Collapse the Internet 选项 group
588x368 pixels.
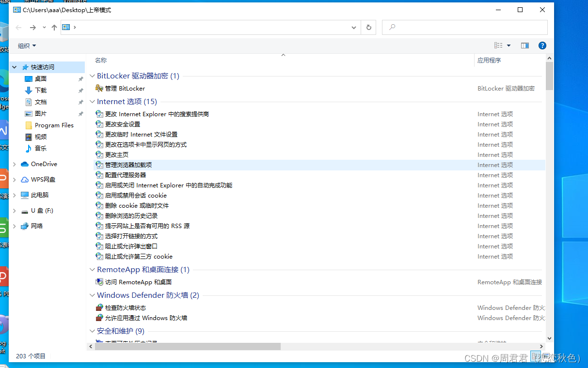[x=92, y=101]
